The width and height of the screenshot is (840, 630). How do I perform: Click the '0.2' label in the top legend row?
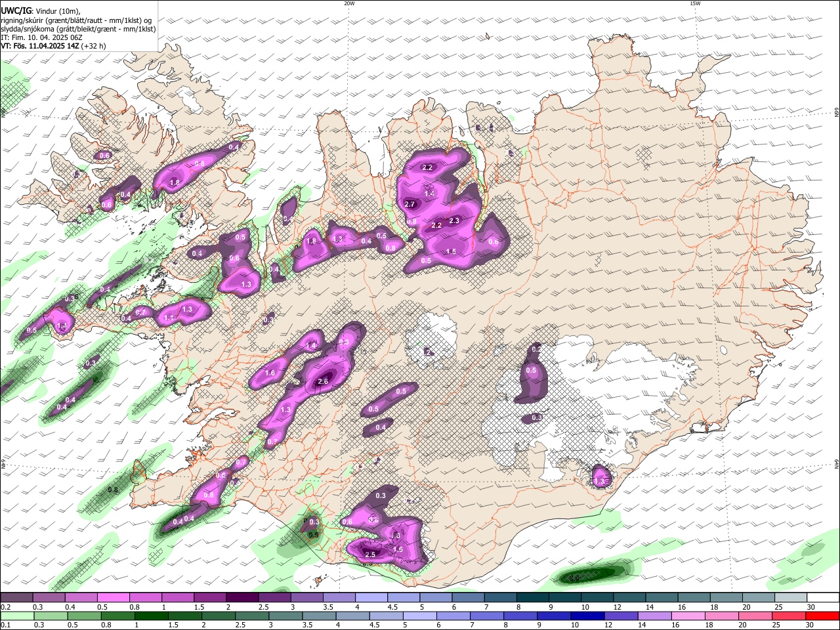point(5,607)
